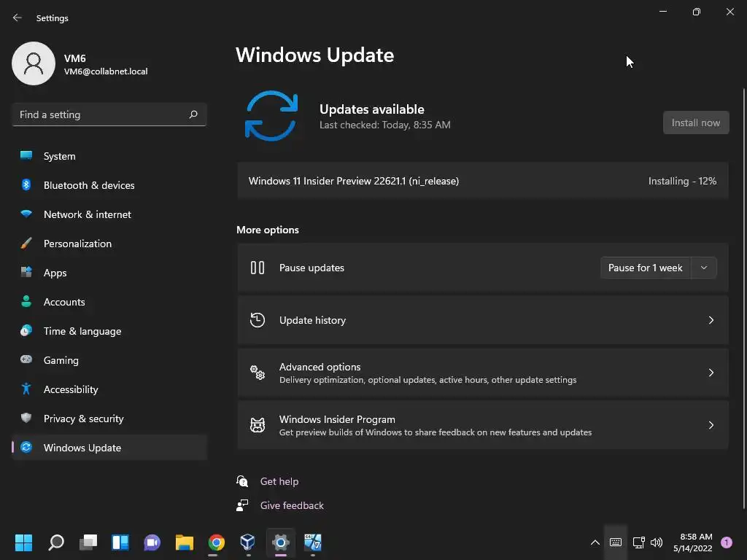This screenshot has width=747, height=560.
Task: Open Widgets from the taskbar
Action: 120,542
